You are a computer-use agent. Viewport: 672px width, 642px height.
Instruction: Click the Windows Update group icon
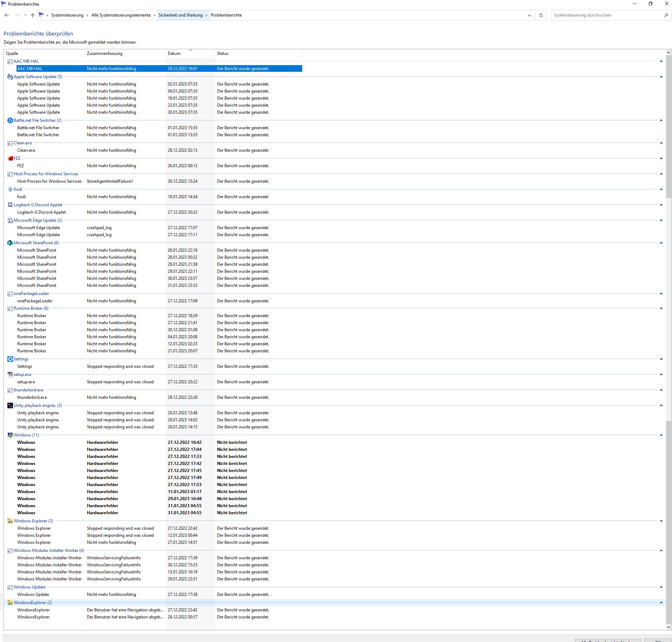tap(10, 587)
